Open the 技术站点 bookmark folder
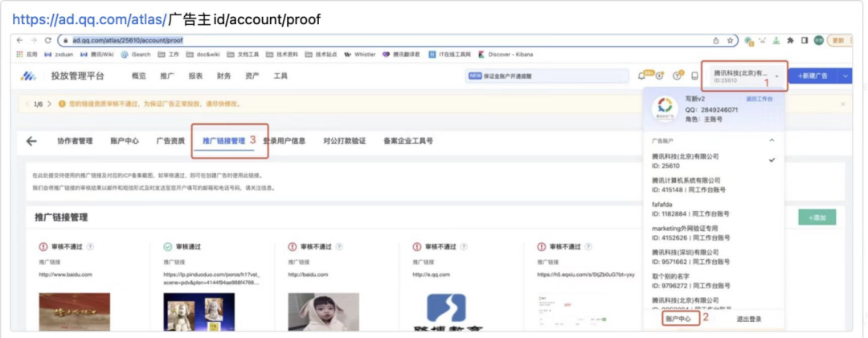This screenshot has height=338, width=868. (x=321, y=54)
